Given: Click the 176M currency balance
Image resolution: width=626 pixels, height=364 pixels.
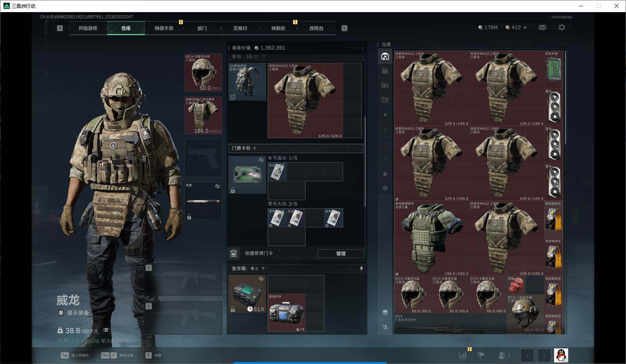Looking at the screenshot, I should point(488,27).
